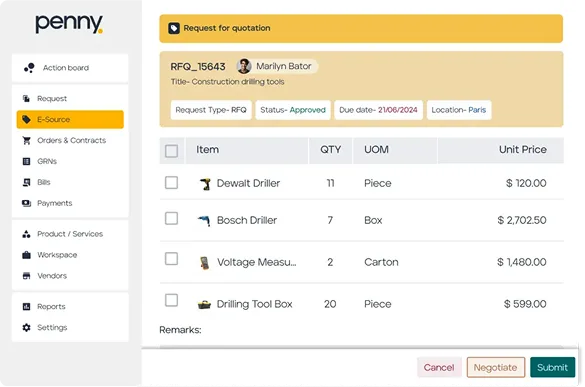585x387 pixels.
Task: Click the Drilling Tool Box product image
Action: (x=204, y=305)
